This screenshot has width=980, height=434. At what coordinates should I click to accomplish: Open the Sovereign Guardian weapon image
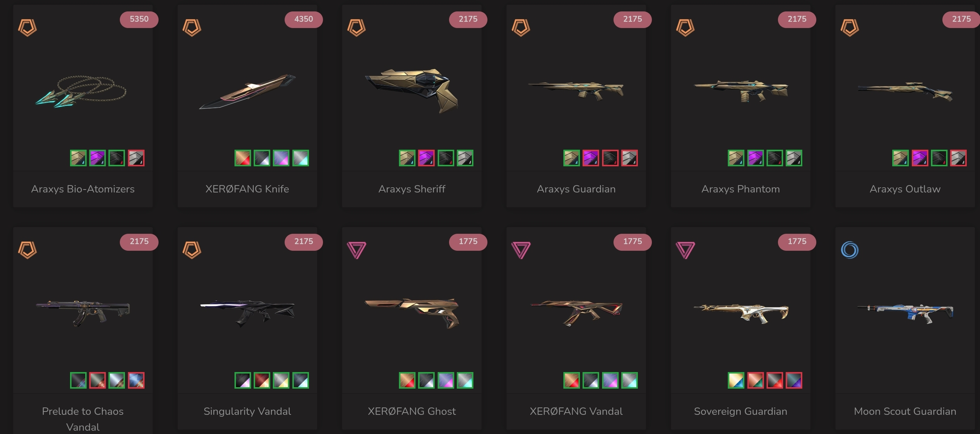tap(741, 313)
